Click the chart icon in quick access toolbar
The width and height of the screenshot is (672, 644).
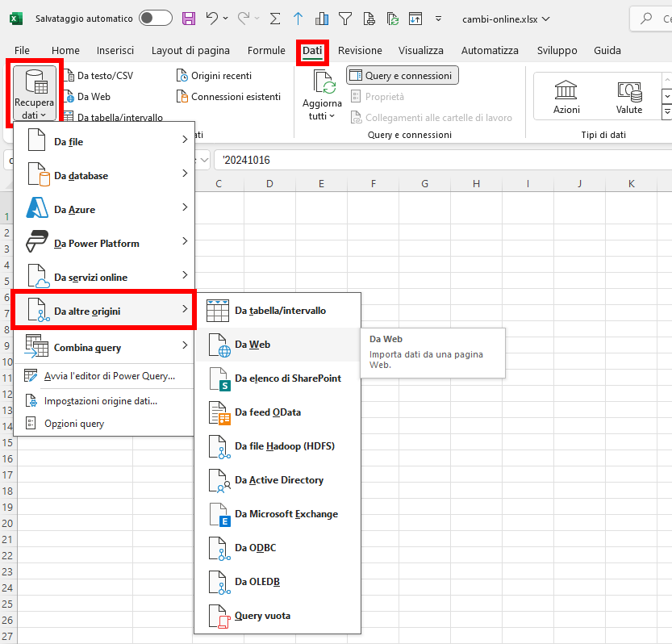point(321,19)
